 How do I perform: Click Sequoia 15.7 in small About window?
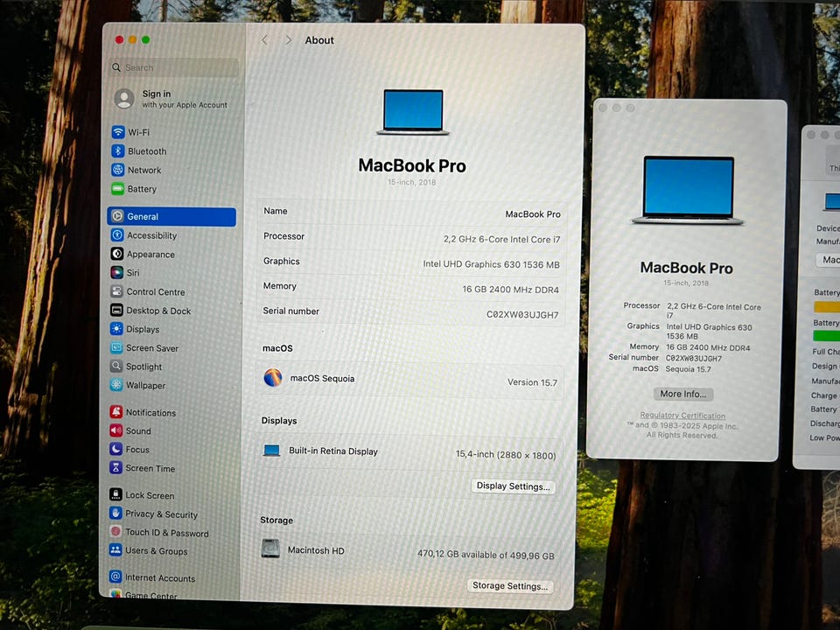point(688,369)
